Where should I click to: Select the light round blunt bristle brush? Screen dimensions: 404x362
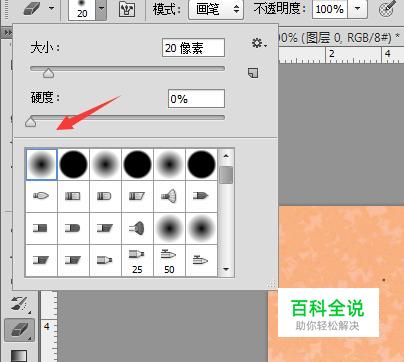(x=104, y=196)
